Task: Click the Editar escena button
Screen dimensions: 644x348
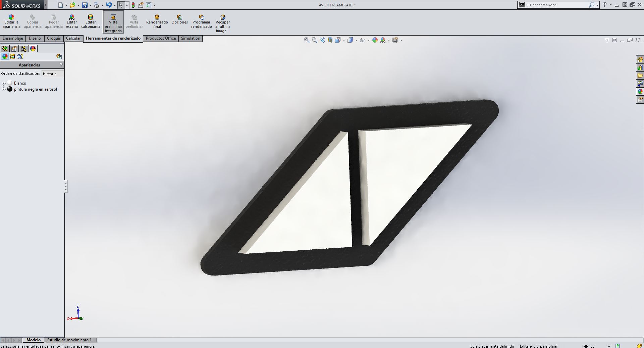Action: pos(72,22)
